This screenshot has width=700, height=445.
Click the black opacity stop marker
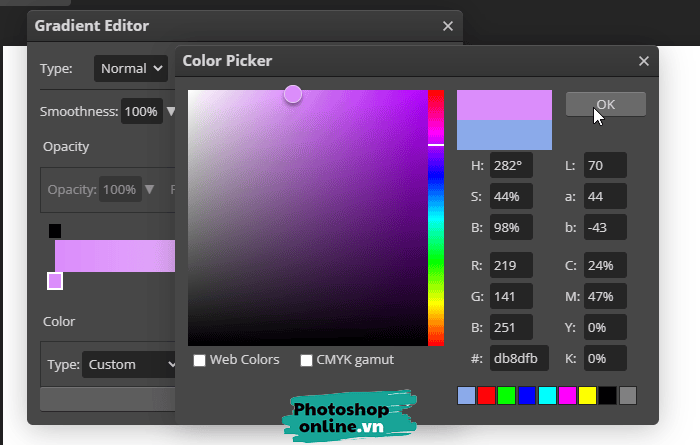[55, 231]
